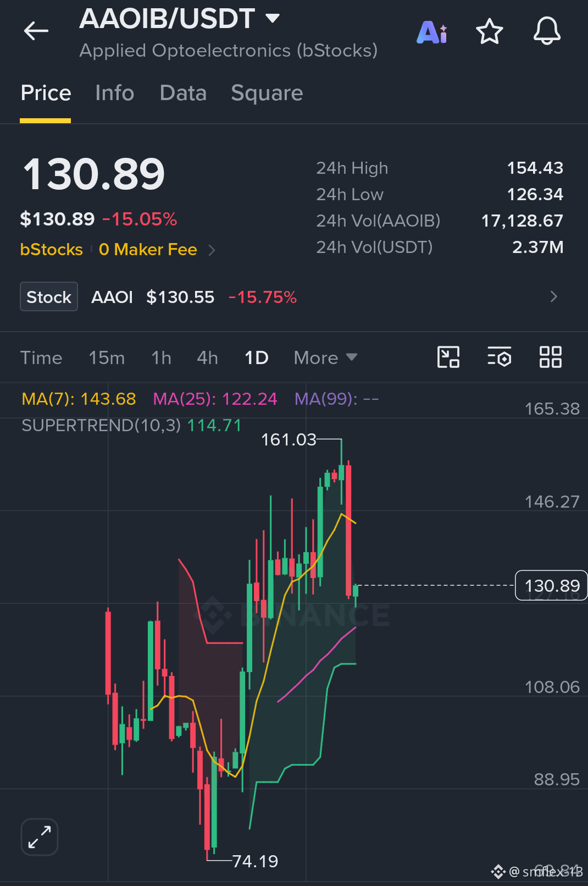Select the 1h interval
This screenshot has width=588, height=886.
(161, 358)
